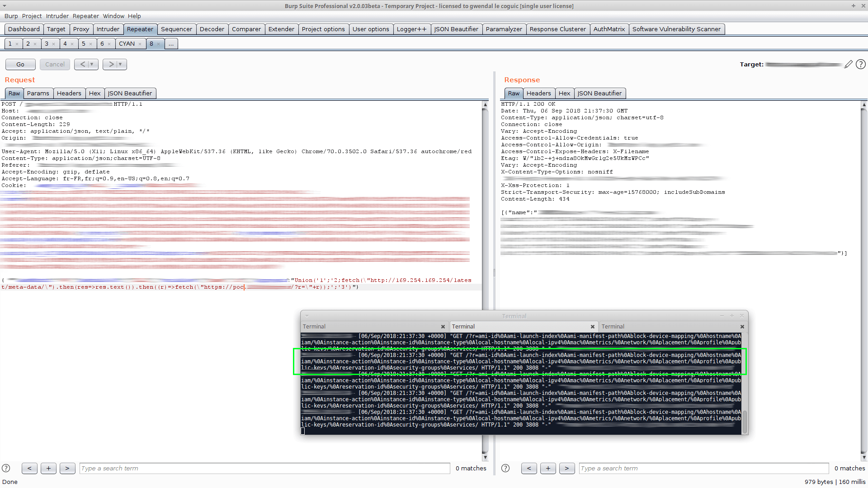Select the response Headers tab
868x488 pixels.
539,94
